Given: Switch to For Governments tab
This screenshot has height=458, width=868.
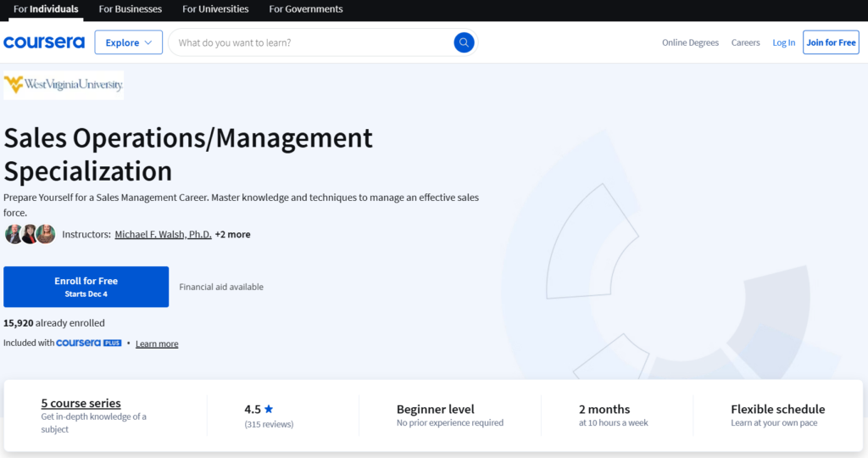Looking at the screenshot, I should [305, 8].
